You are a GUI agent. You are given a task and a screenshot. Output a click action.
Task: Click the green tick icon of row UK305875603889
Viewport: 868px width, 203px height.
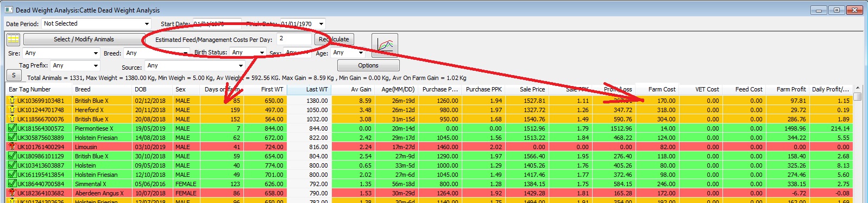[12, 138]
